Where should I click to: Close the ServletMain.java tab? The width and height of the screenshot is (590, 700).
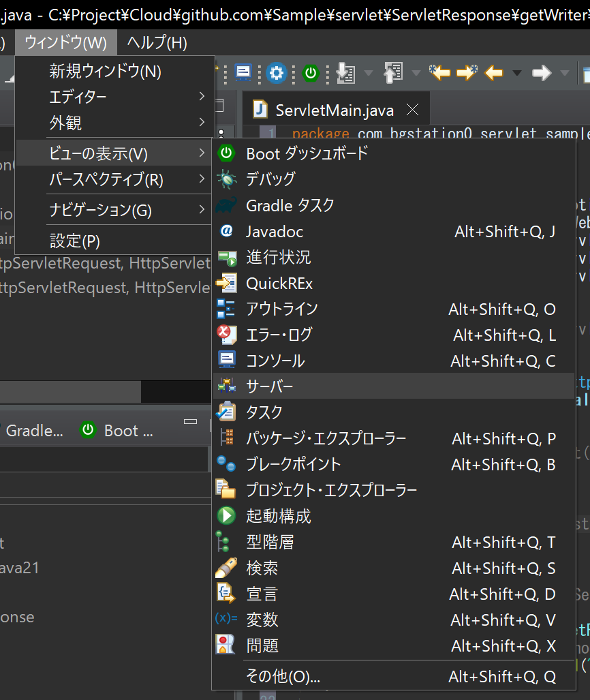point(413,109)
